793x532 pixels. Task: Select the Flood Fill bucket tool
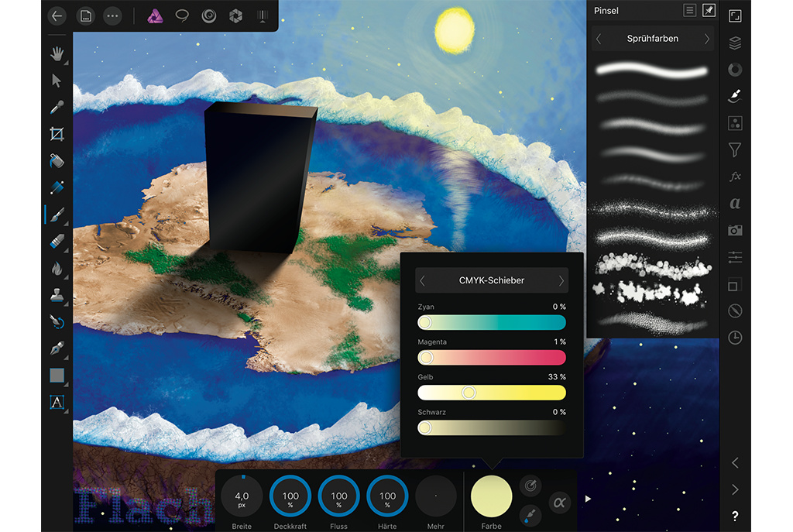[57, 161]
